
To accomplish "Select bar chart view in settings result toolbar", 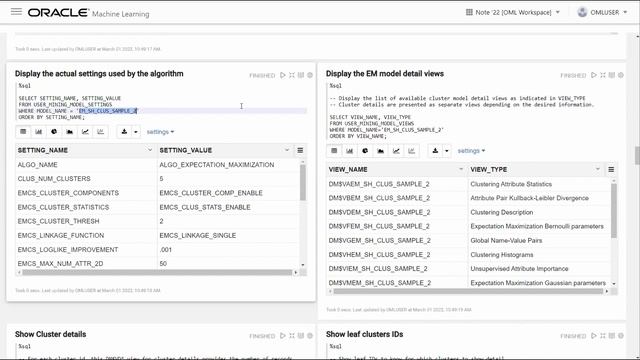I will (x=39, y=132).
